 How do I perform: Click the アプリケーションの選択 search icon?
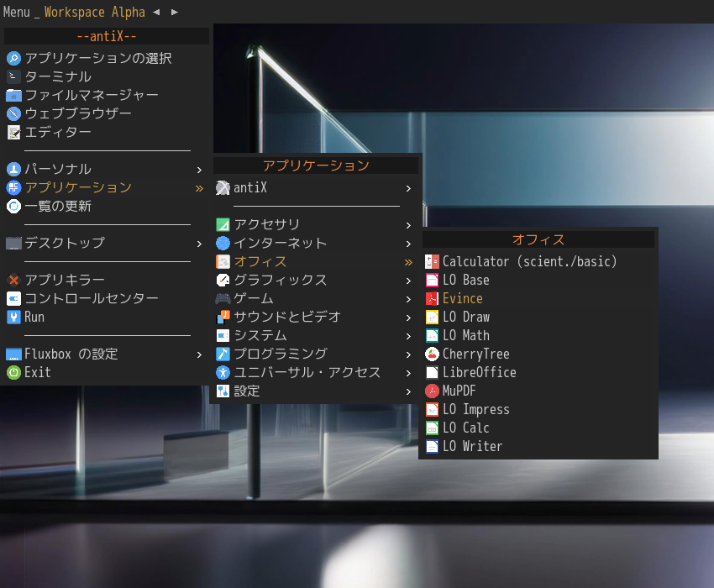pos(13,58)
